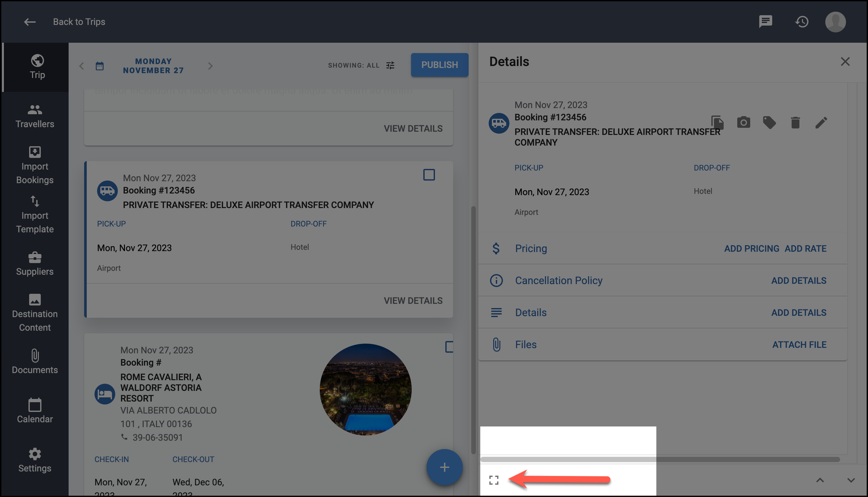868x497 pixels.
Task: Click the transfer van icon in Details panel
Action: click(499, 123)
